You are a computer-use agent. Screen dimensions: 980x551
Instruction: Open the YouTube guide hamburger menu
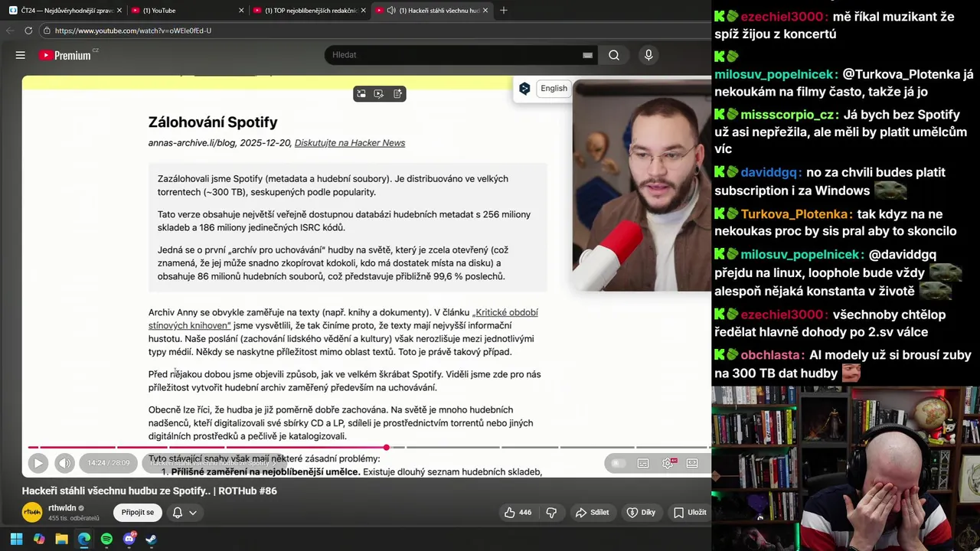pos(21,55)
